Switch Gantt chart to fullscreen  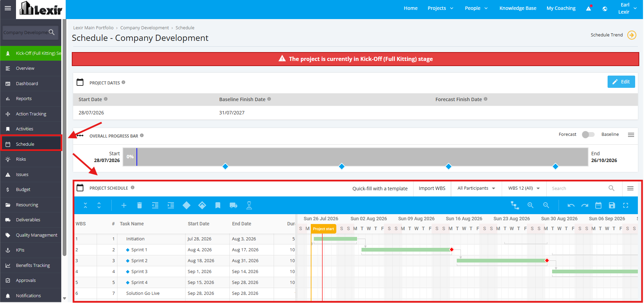point(626,205)
